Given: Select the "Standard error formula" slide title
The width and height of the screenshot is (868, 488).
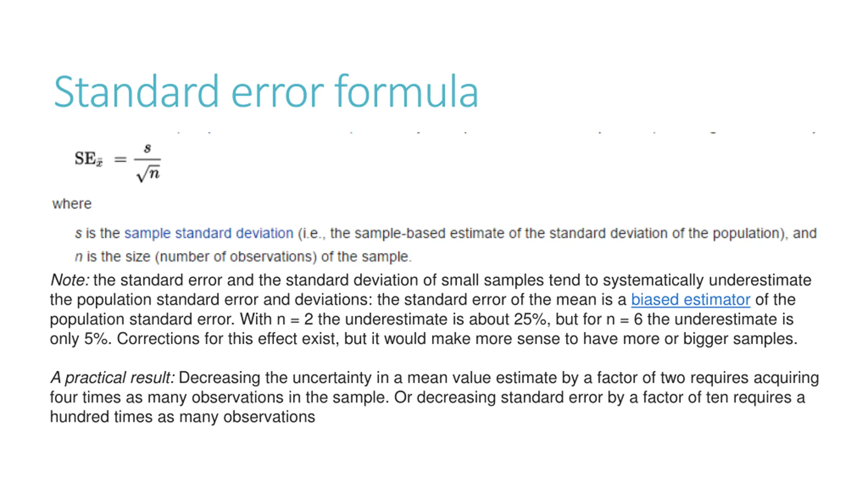Looking at the screenshot, I should pos(266,91).
